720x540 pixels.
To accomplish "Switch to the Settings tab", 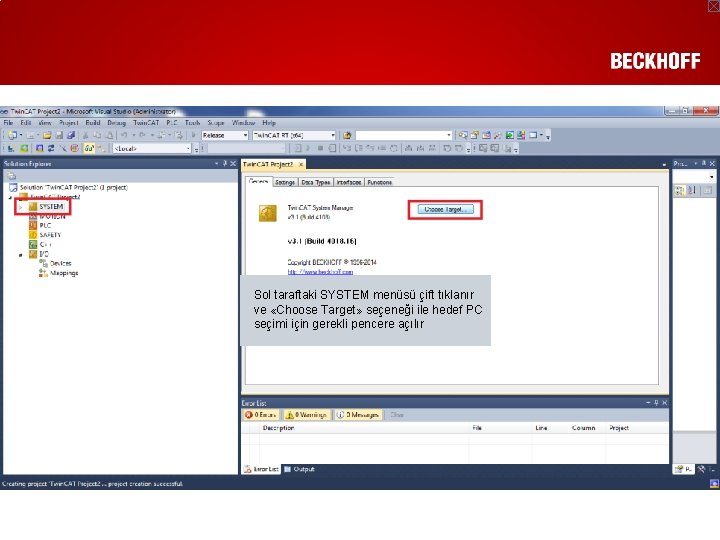I will click(x=285, y=183).
